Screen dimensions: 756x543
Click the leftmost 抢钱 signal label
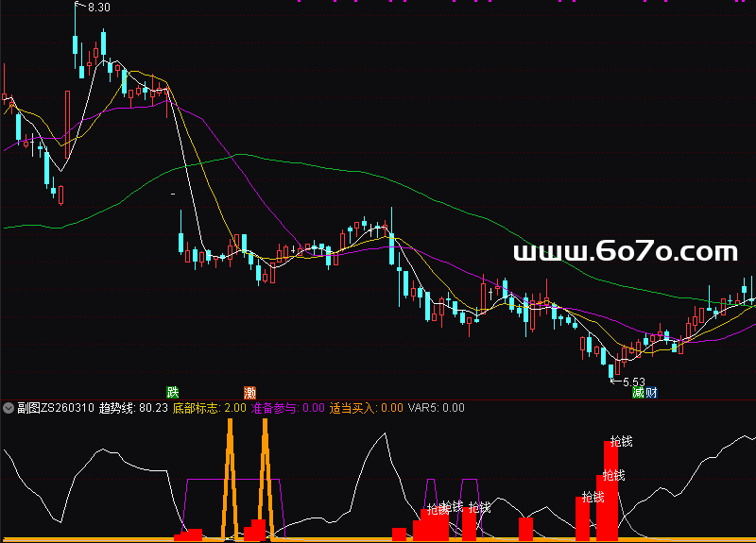coord(437,509)
